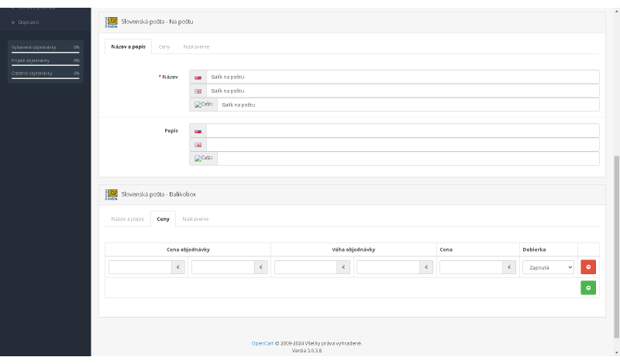
Task: Open Nastavenie tab in Na poštu panel
Action: tap(196, 46)
